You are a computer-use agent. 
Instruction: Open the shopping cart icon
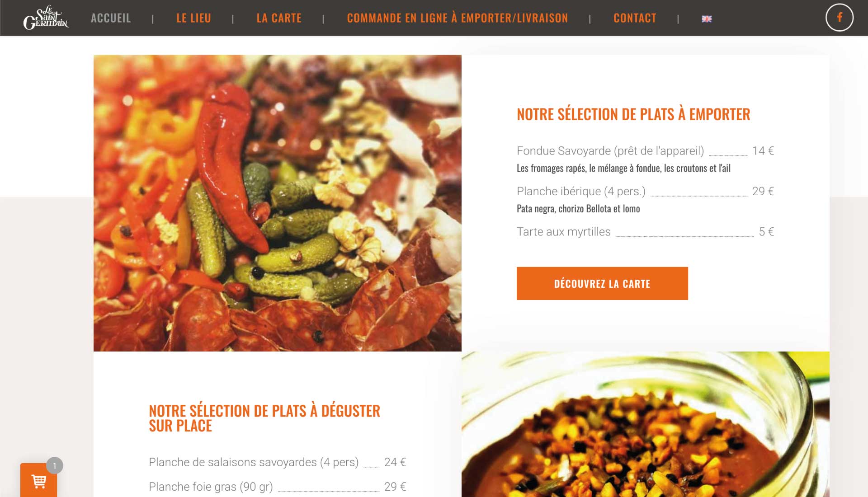(x=39, y=481)
